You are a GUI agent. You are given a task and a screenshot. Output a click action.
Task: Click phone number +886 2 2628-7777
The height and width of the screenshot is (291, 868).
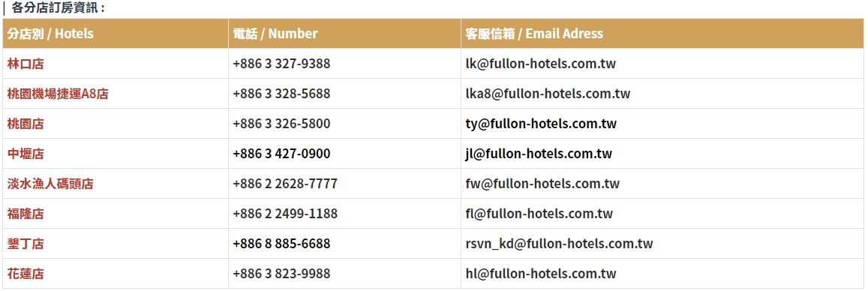tap(285, 183)
